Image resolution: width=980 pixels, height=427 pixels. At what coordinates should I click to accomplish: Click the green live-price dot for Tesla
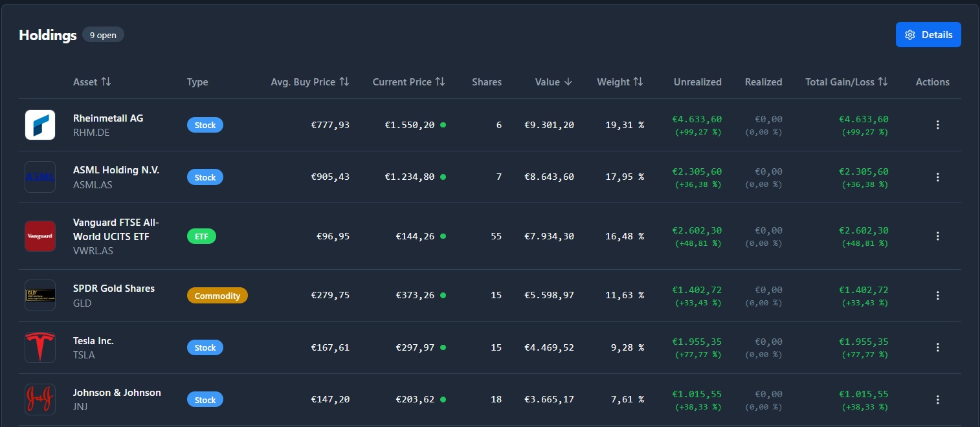[x=443, y=347]
